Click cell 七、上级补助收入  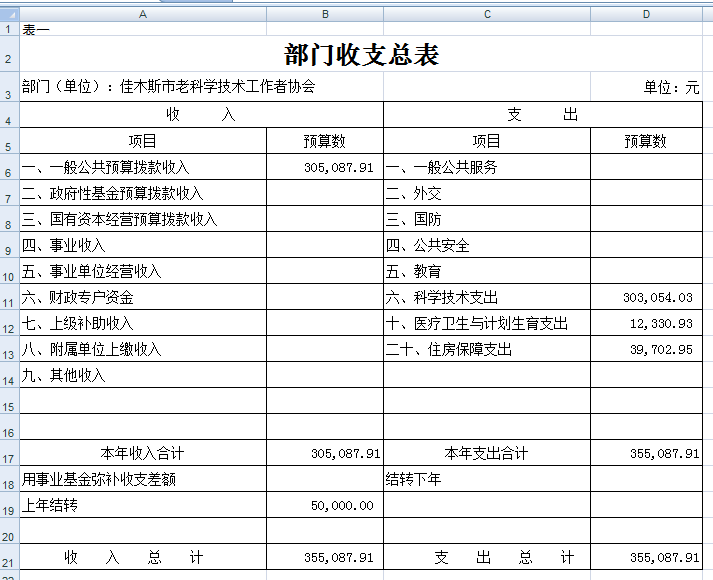[143, 323]
